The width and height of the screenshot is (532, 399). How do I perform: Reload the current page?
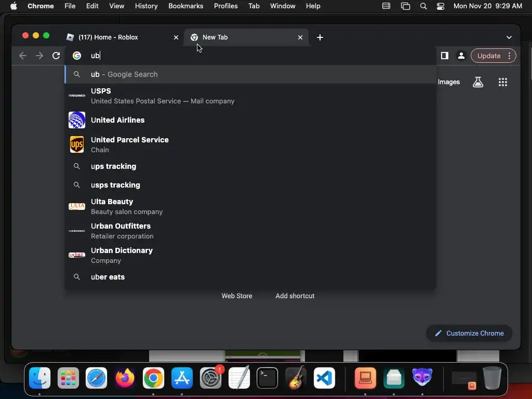pyautogui.click(x=56, y=56)
